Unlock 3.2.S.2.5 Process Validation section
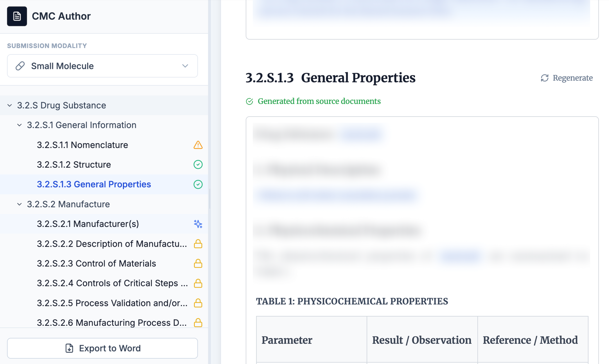Viewport: 609px width, 364px height. click(x=198, y=303)
